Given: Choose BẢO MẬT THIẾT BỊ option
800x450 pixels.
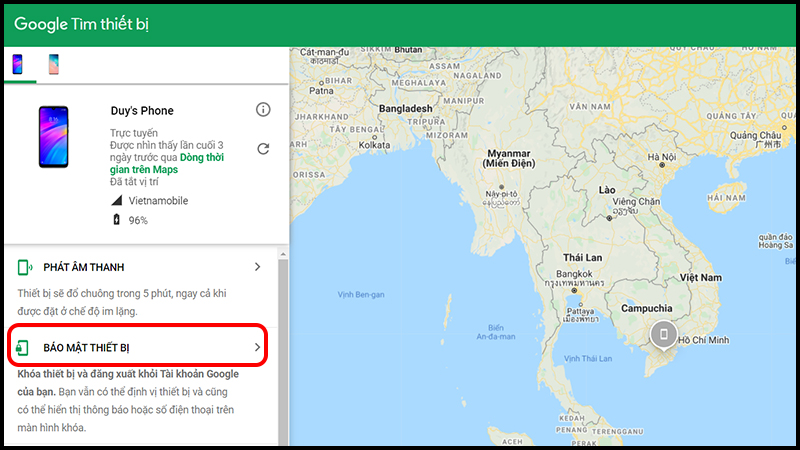Looking at the screenshot, I should (86, 347).
